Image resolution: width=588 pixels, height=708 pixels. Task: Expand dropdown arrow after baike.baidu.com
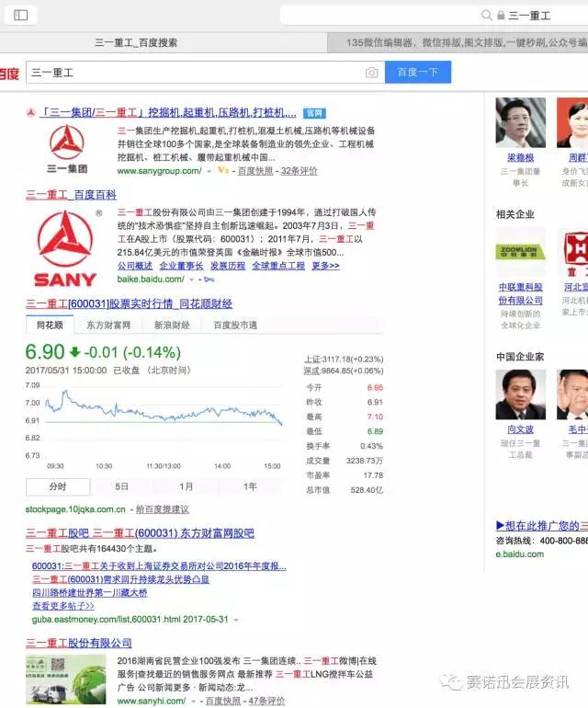pos(192,280)
